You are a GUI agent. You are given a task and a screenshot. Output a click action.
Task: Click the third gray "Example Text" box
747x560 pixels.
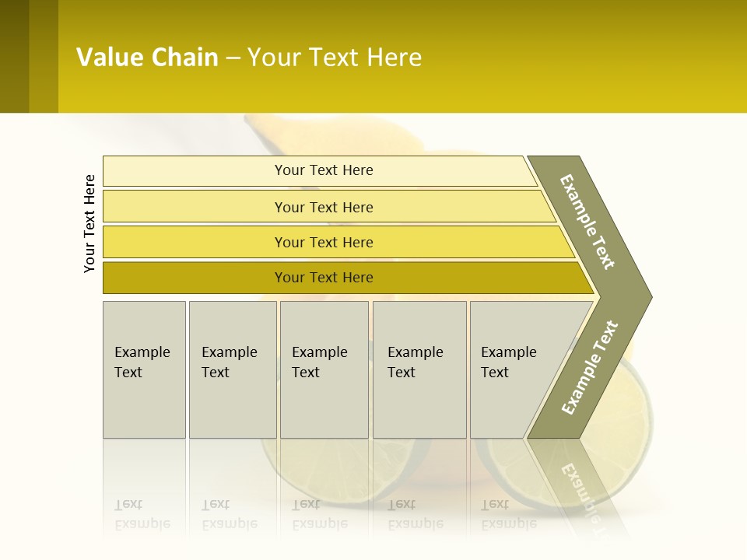coord(324,369)
